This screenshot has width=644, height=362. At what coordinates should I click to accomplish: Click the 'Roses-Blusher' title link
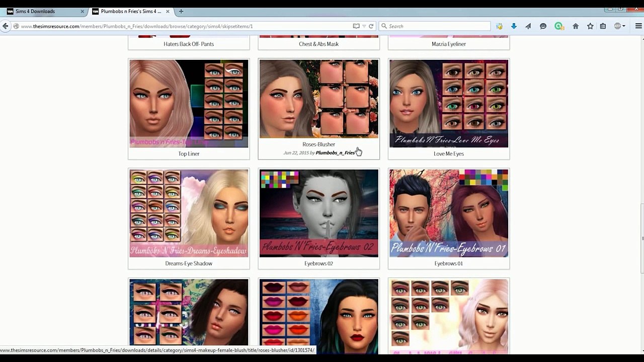tap(318, 144)
